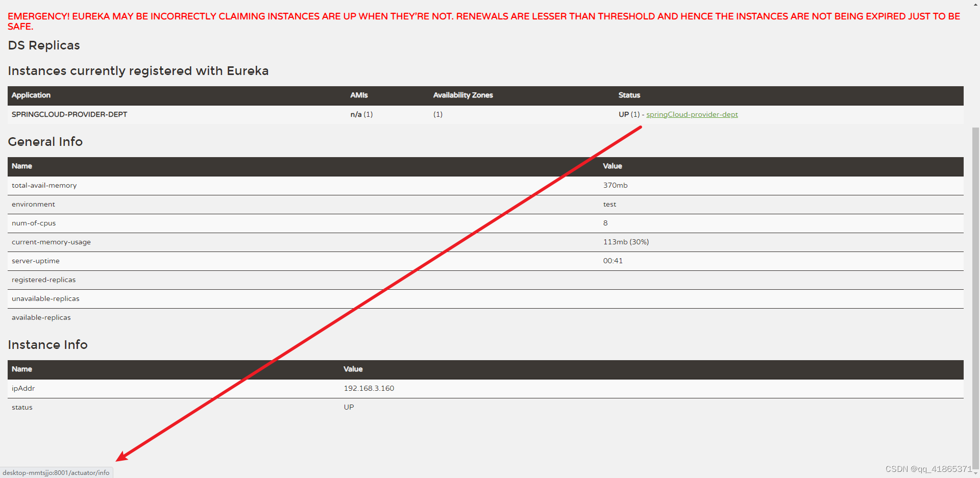Click the status row name in Instance Info
This screenshot has height=478, width=980.
[22, 407]
